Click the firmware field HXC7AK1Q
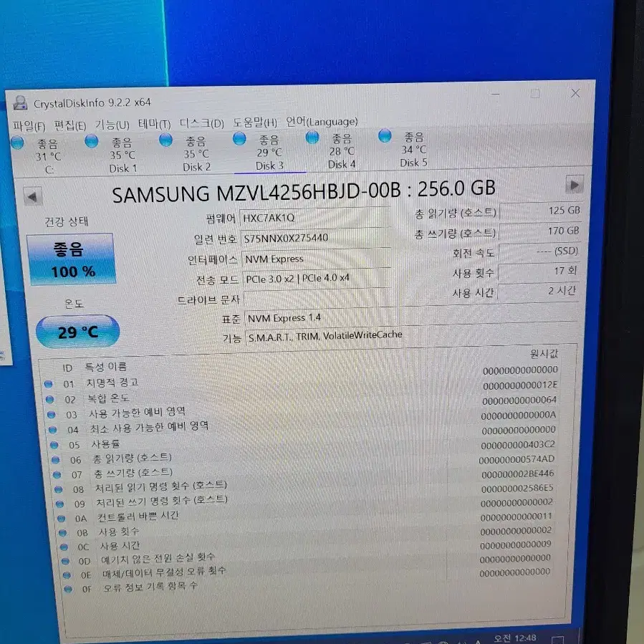The height and width of the screenshot is (644, 644). [314, 217]
